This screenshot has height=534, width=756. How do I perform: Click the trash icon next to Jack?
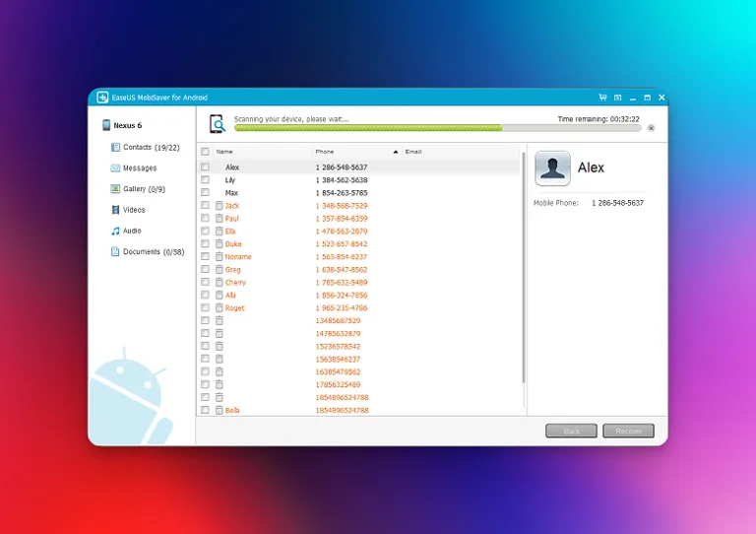coord(219,206)
